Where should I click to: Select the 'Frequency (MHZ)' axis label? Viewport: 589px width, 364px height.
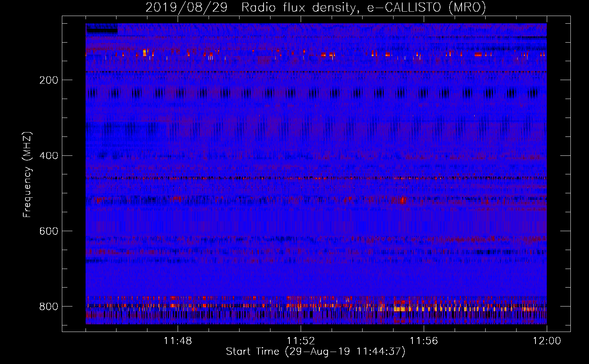click(27, 175)
